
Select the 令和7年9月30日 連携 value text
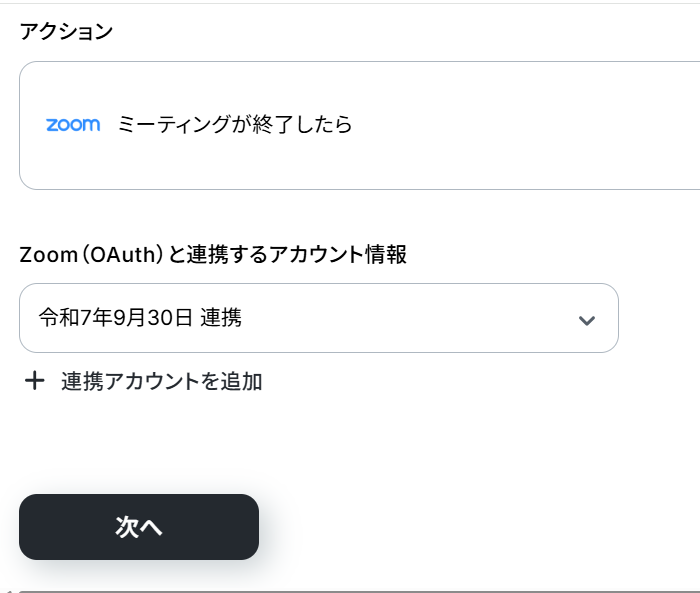point(140,318)
